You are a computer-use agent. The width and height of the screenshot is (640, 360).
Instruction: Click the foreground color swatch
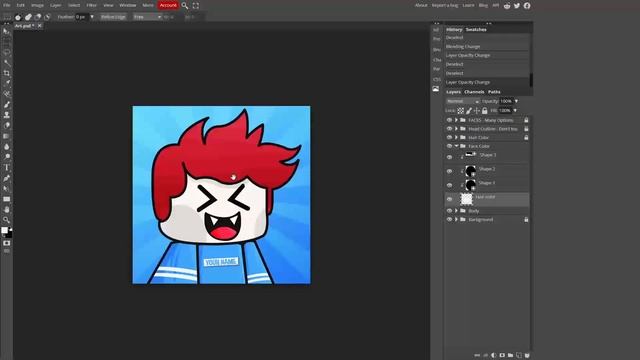click(x=4, y=231)
